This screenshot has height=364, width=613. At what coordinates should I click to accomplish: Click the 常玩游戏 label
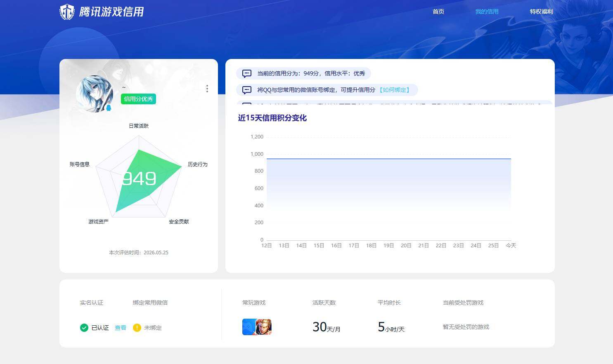coord(254,303)
